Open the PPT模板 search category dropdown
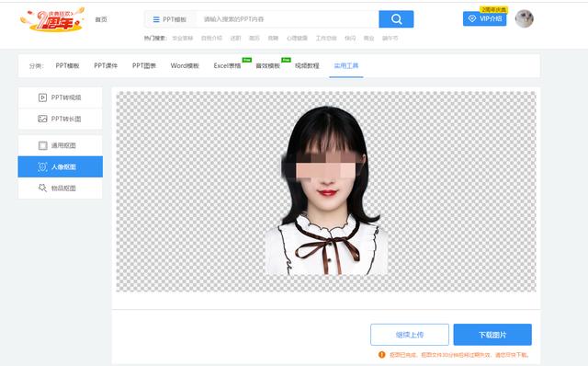Image resolution: width=588 pixels, height=366 pixels. tap(170, 19)
